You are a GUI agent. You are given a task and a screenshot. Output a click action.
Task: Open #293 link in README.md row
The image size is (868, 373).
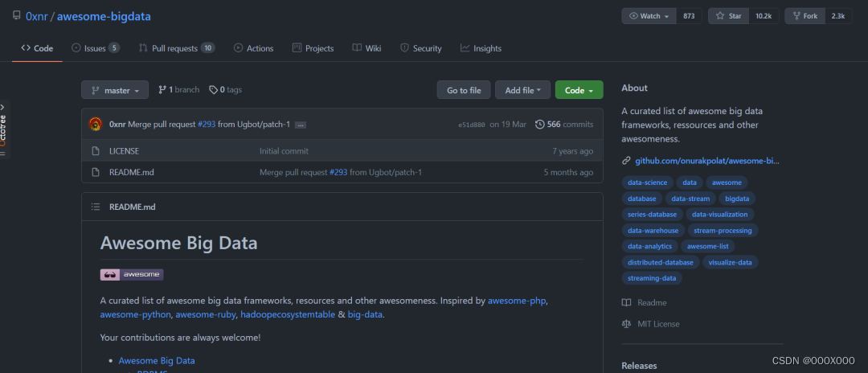point(338,172)
